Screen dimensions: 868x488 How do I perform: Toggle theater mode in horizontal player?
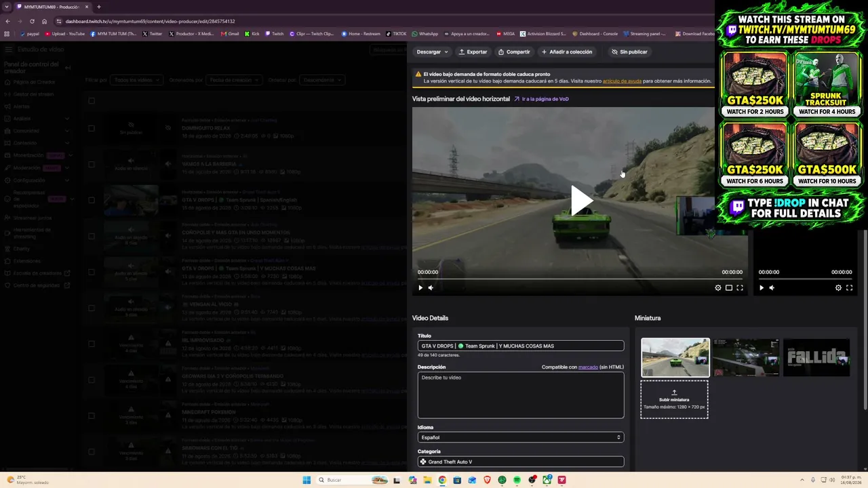coord(729,288)
